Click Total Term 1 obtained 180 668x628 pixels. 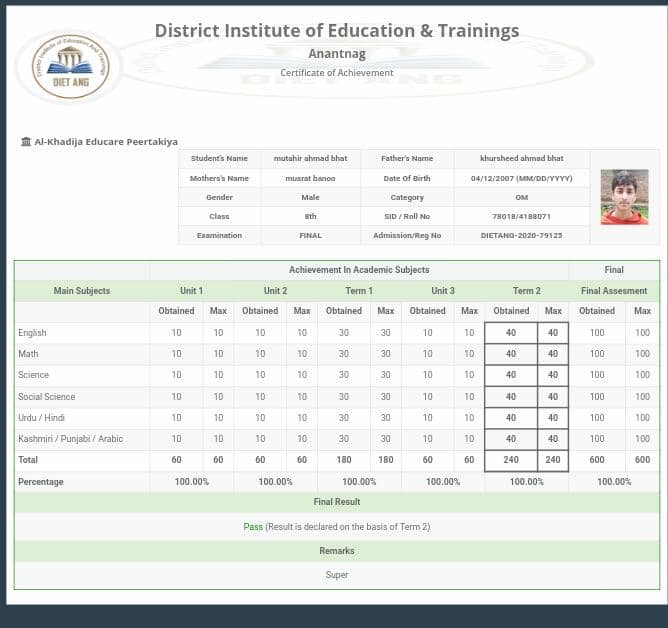[x=344, y=460]
